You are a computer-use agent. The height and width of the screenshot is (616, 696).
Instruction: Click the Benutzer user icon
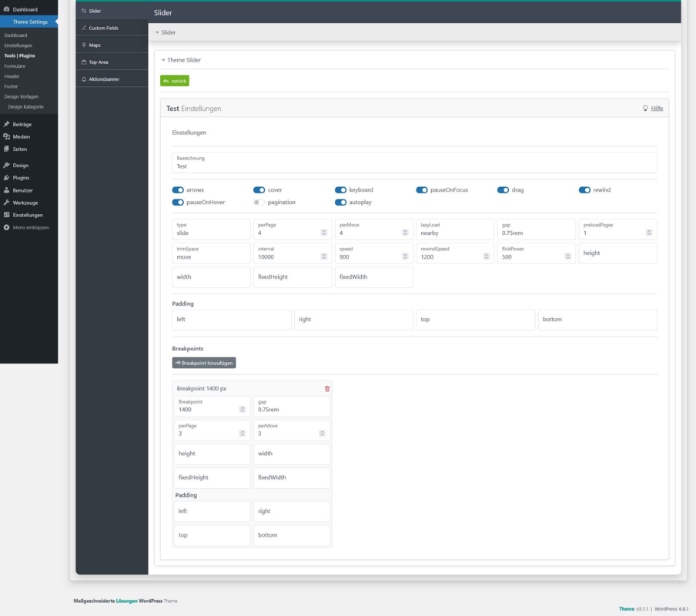[x=6, y=190]
